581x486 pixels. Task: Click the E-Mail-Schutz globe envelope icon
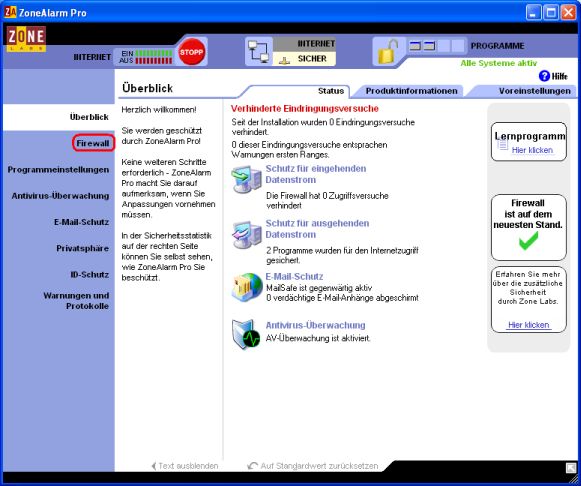pos(247,287)
